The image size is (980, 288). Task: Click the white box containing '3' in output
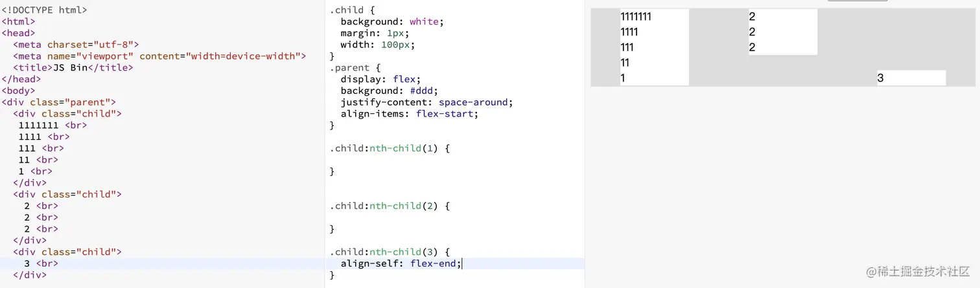(x=911, y=78)
